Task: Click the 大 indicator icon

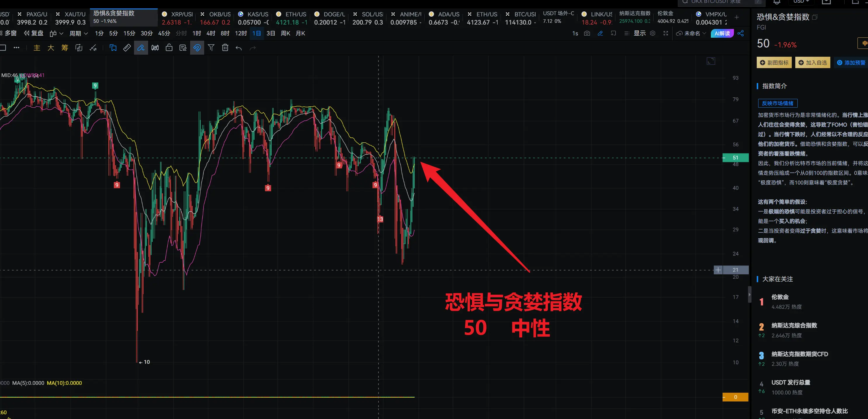Action: tap(51, 48)
